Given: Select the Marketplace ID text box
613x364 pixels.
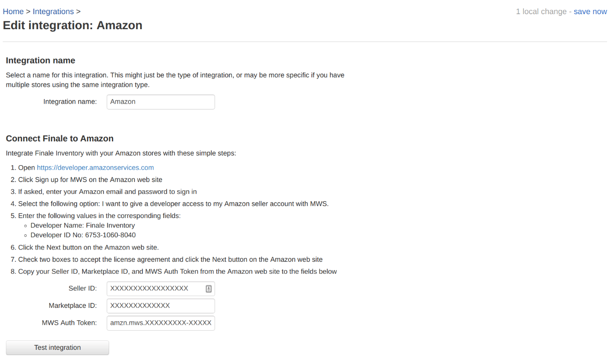Looking at the screenshot, I should (x=161, y=306).
